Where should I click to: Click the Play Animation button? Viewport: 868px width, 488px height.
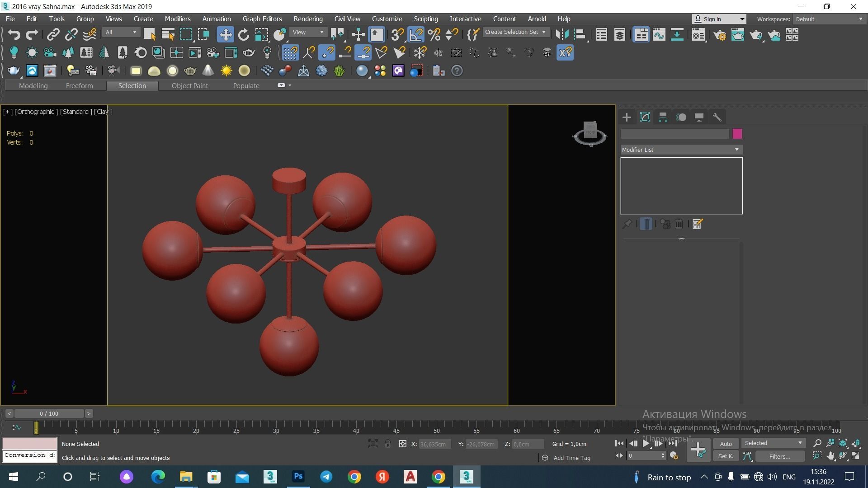[x=646, y=444]
